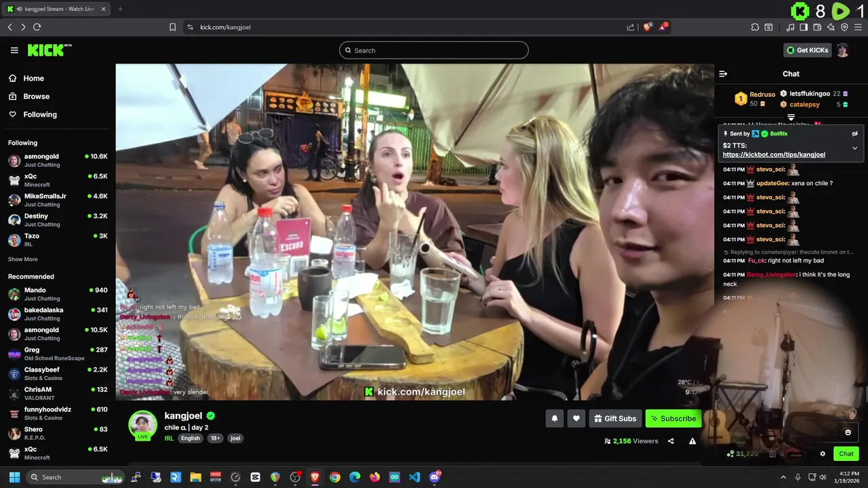Open Classybeef Slots & Casino channel
The width and height of the screenshot is (868, 488).
[x=58, y=373]
